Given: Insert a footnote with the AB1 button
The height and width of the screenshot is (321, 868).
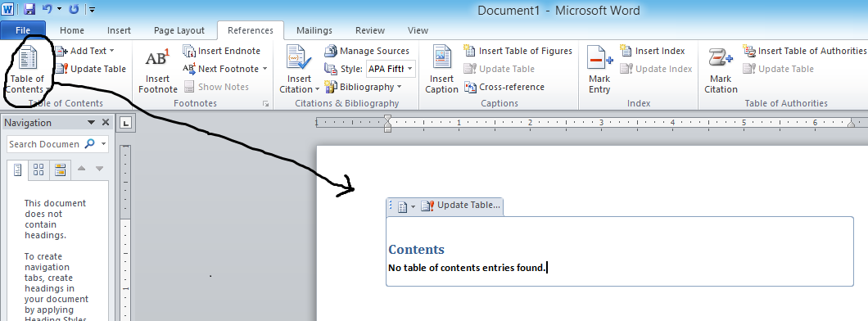Looking at the screenshot, I should coord(158,69).
